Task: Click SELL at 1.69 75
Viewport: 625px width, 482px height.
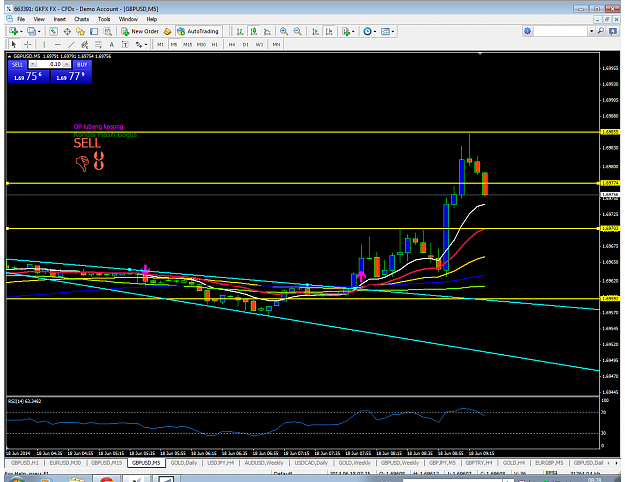Action: (28, 76)
